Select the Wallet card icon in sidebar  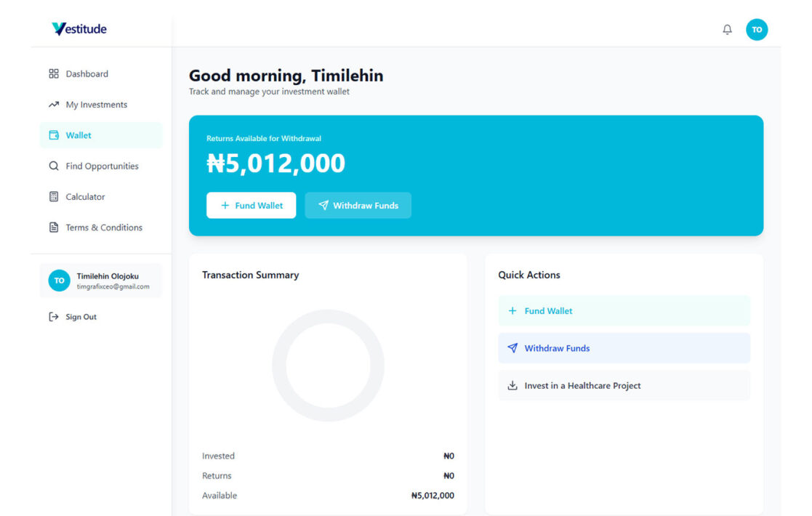click(x=53, y=134)
